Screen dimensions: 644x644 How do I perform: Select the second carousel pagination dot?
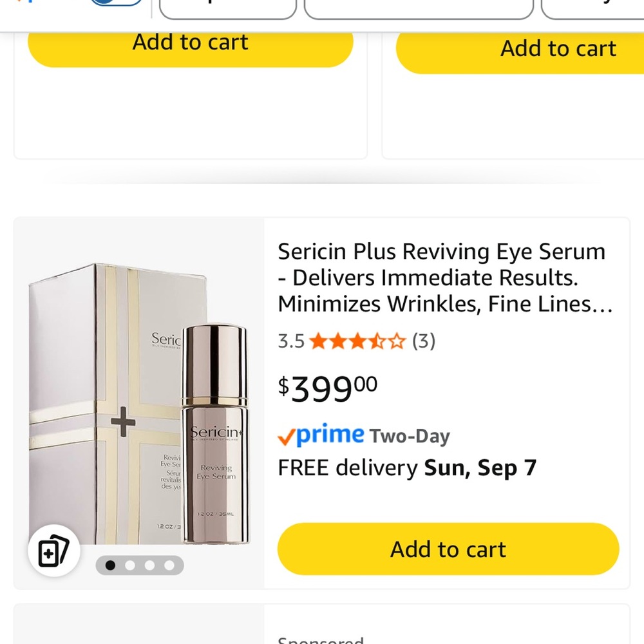pos(130,565)
